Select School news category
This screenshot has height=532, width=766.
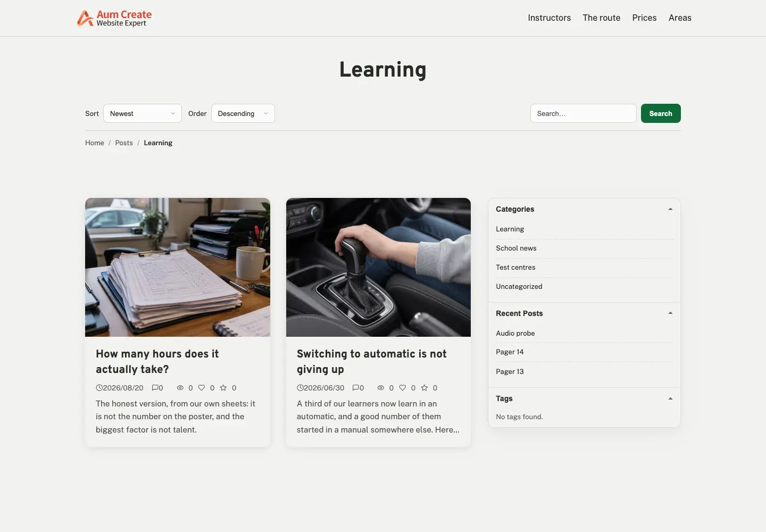tap(516, 248)
